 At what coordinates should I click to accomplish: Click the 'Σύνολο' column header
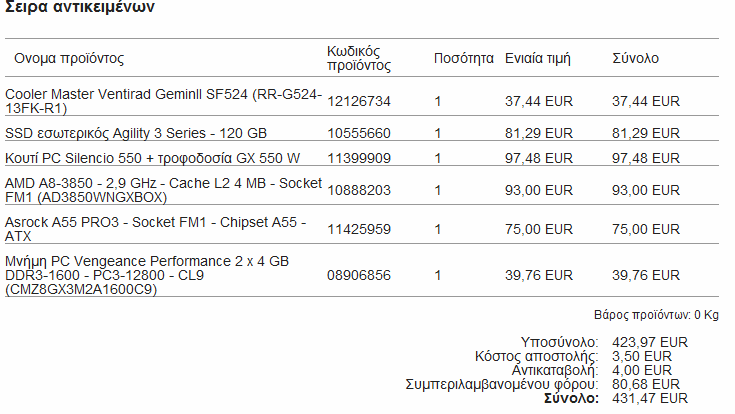point(635,58)
